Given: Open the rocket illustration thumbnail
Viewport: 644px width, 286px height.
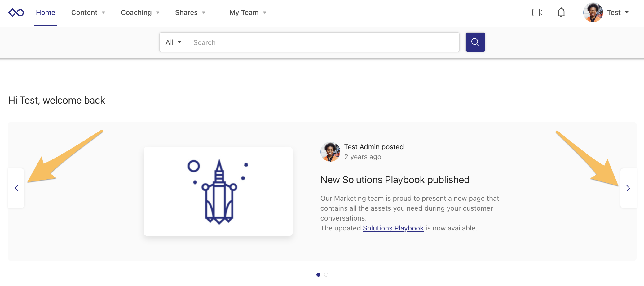Looking at the screenshot, I should coord(218,191).
